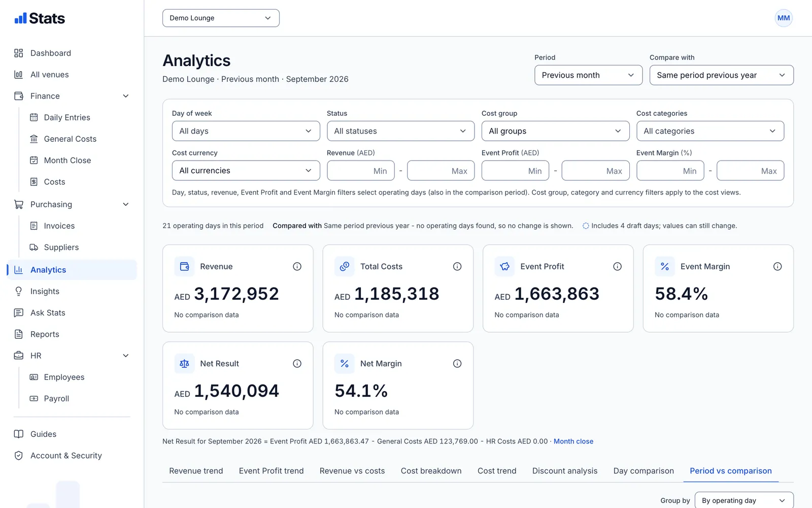812x508 pixels.
Task: Click the Event Margin (%) Max field
Action: 751,171
